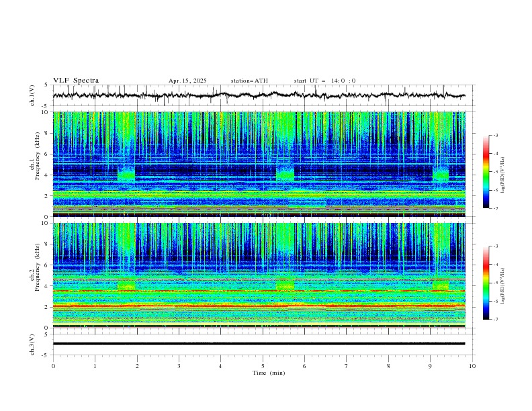532x411 pixels.
Task: Click time axis tick label '5'
Action: click(x=263, y=366)
